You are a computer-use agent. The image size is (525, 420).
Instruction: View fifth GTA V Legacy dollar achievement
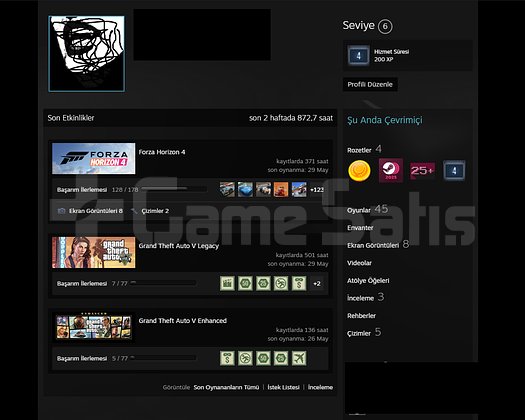click(x=299, y=283)
